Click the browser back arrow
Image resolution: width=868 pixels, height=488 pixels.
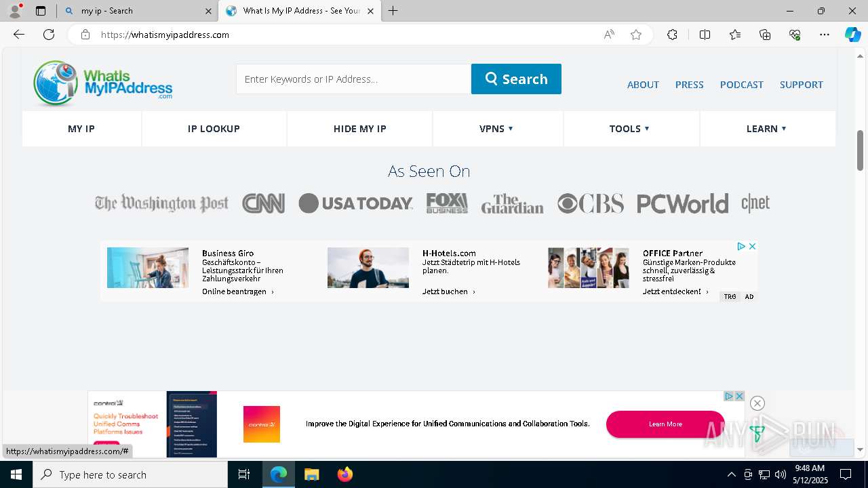pos(19,35)
